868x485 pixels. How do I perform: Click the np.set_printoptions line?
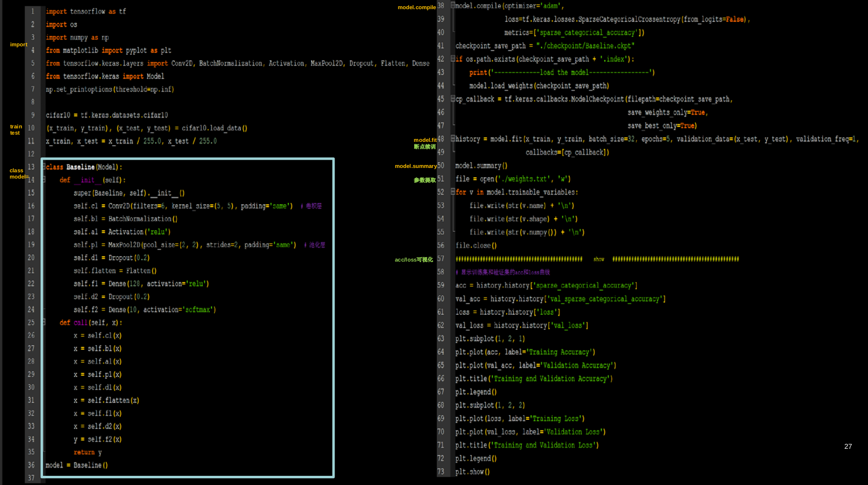(x=110, y=89)
